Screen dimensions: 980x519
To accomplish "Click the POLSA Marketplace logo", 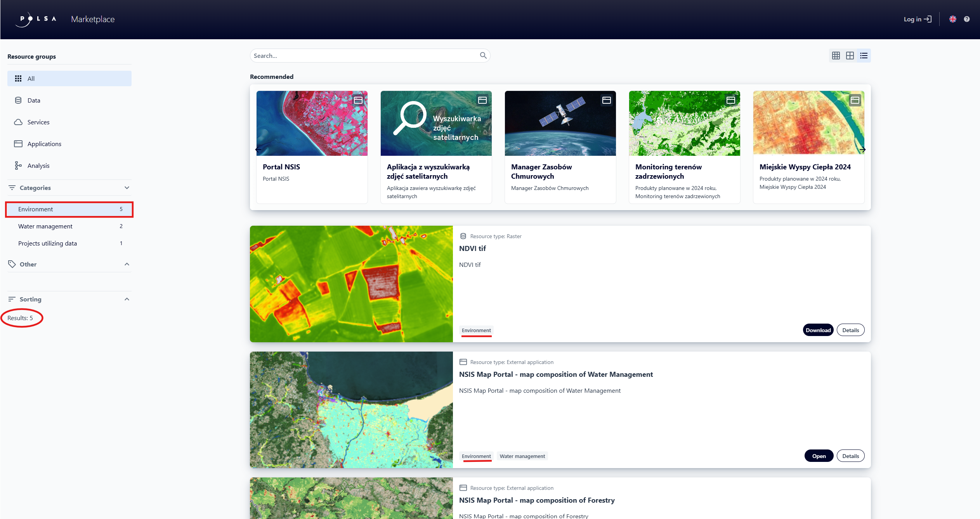I will click(x=35, y=19).
